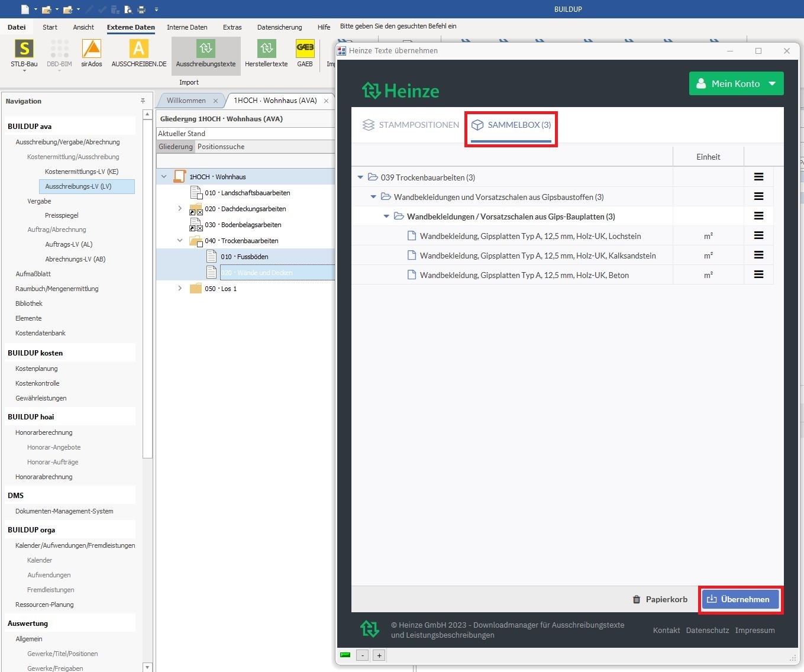Screen dimensions: 804x672
Task: Click document icon of 010 Landschaftsbauarbeiten
Action: tap(196, 193)
